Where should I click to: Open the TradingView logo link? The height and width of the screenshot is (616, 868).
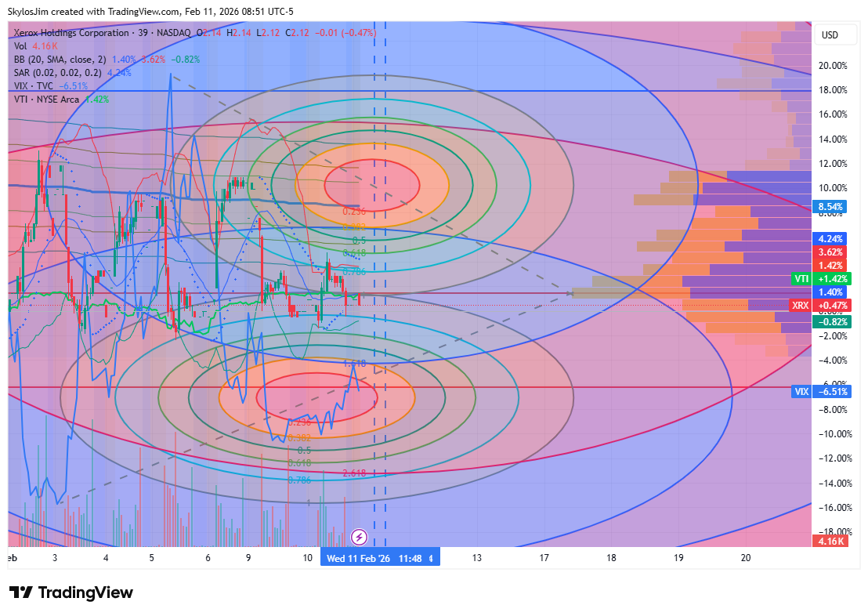click(71, 592)
